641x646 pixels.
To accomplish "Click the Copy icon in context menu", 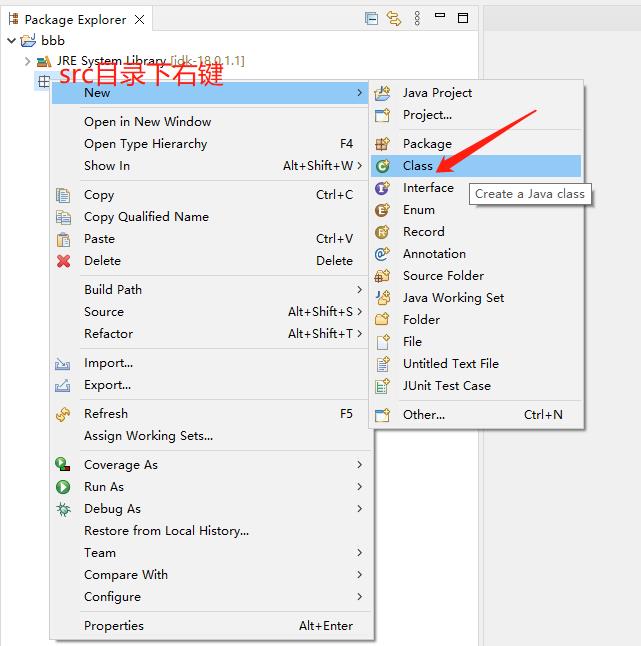I will (63, 195).
